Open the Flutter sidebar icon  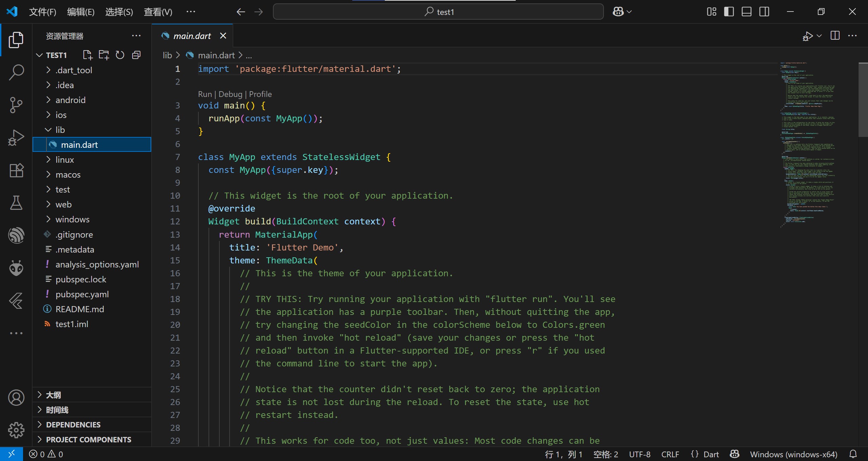point(16,301)
